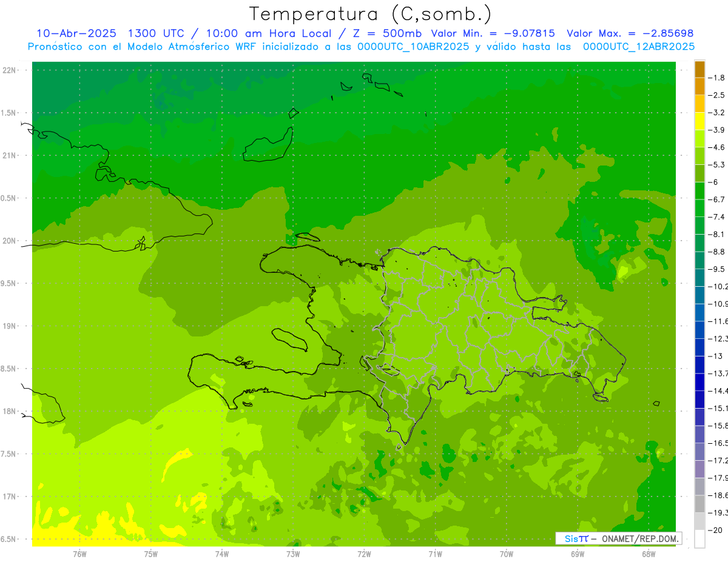Viewport: 728px width, 562px height.
Task: Click the '-3.9' color bar value
Action: (716, 130)
